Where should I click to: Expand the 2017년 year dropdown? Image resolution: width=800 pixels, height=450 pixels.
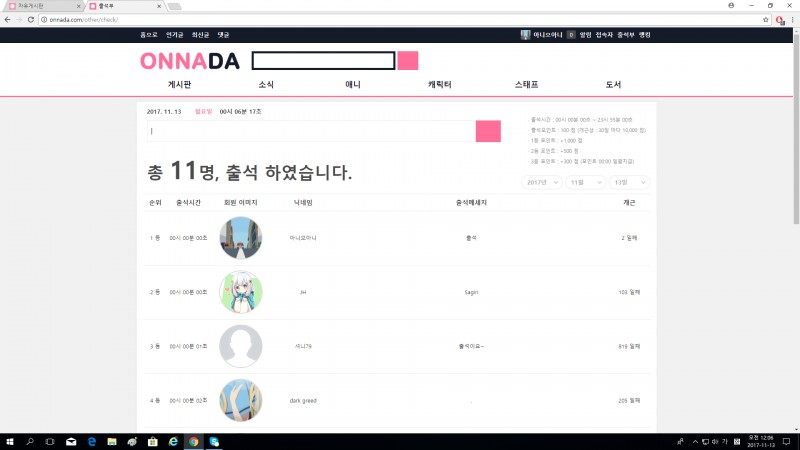pyautogui.click(x=541, y=182)
